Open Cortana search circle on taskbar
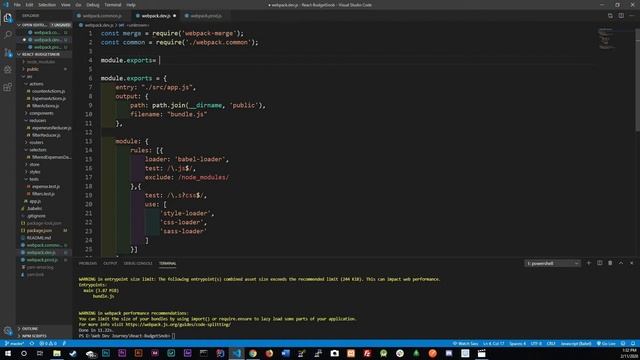This screenshot has height=360, width=640. click(24, 353)
